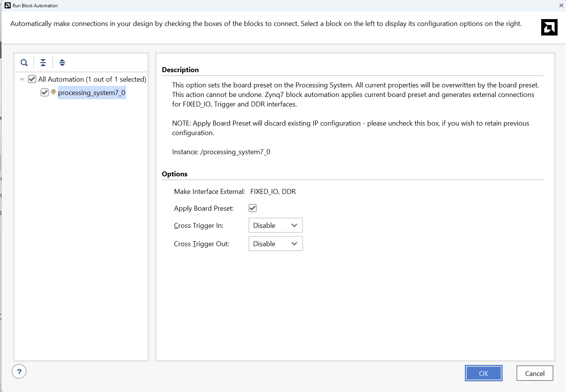Click the Instance: /processing_system7_0 text
This screenshot has height=392, width=566.
221,152
